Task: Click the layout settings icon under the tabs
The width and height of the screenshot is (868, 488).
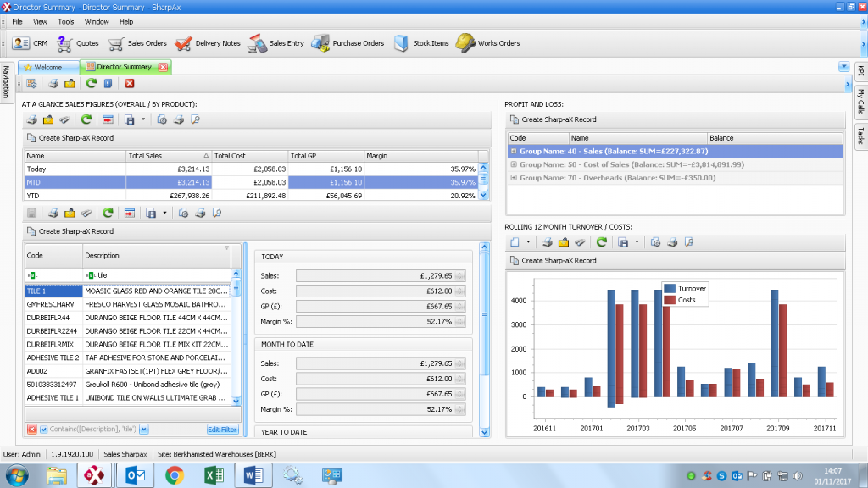Action: 31,84
